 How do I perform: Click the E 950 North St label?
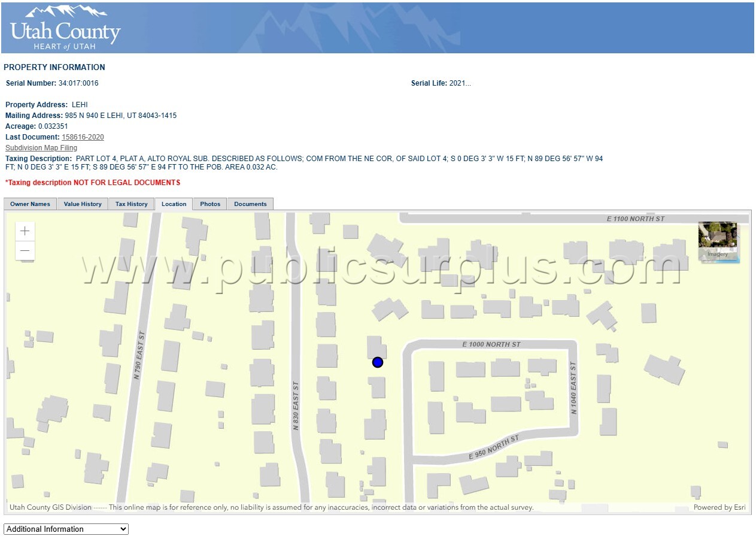coord(494,448)
